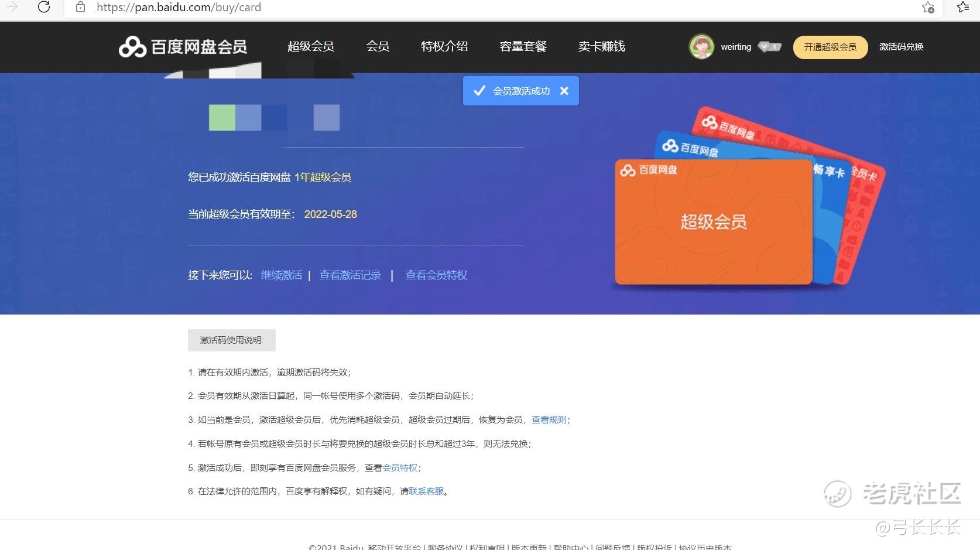Click the 移动开放平台 footer link
This screenshot has width=980, height=550.
(x=395, y=547)
